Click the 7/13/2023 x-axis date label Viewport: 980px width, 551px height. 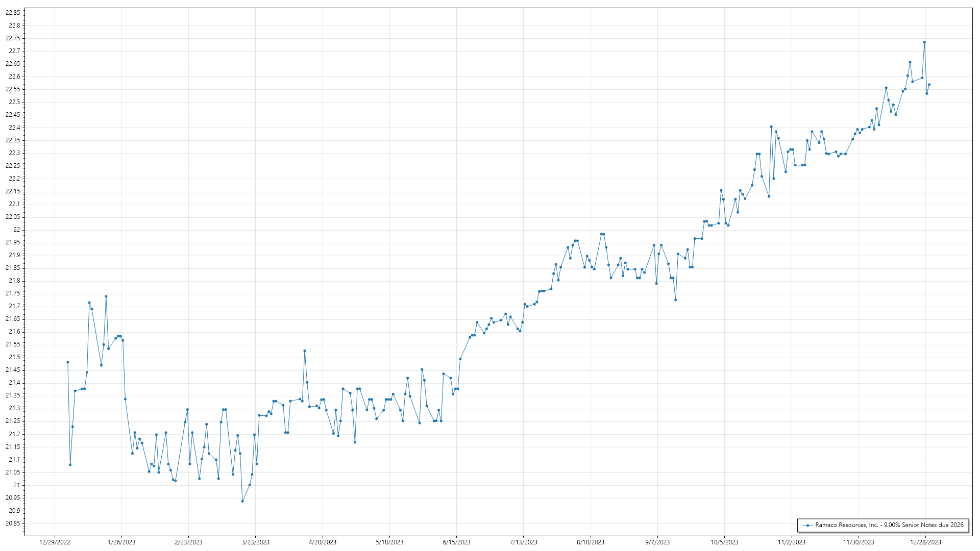(x=523, y=542)
